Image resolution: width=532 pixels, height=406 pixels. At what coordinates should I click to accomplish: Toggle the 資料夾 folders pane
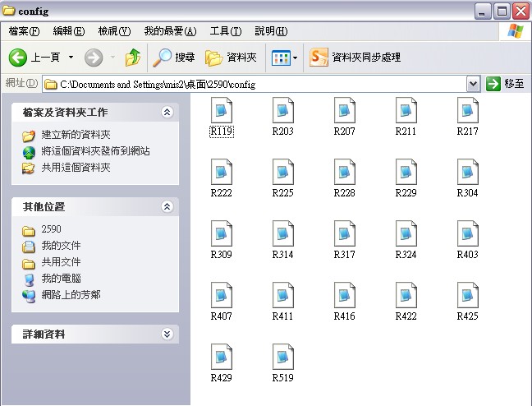[231, 57]
